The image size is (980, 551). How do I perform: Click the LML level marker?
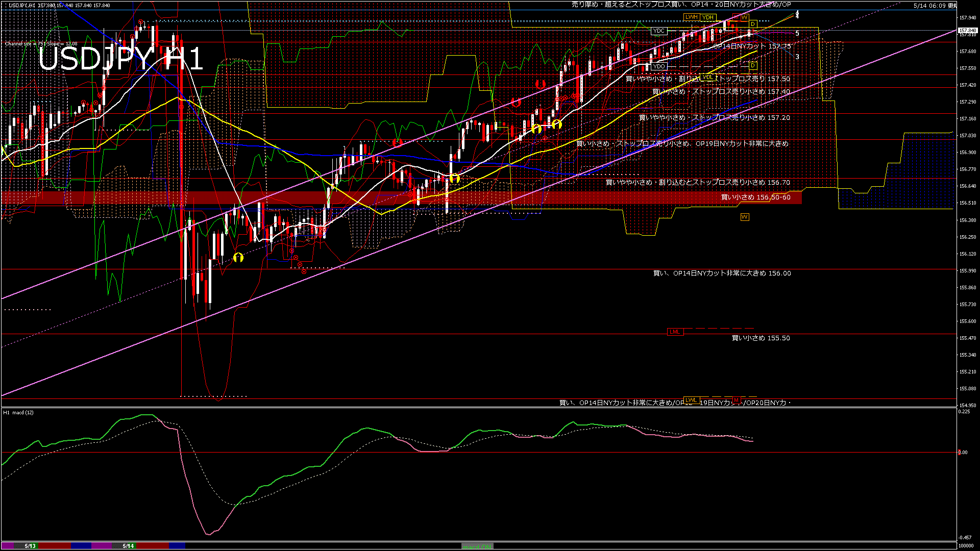[x=675, y=332]
